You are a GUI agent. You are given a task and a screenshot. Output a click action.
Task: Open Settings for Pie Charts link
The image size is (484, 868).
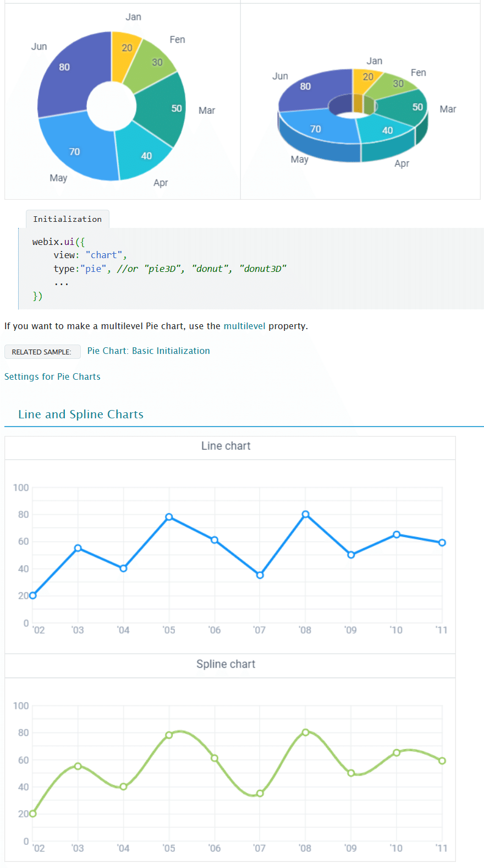click(52, 376)
